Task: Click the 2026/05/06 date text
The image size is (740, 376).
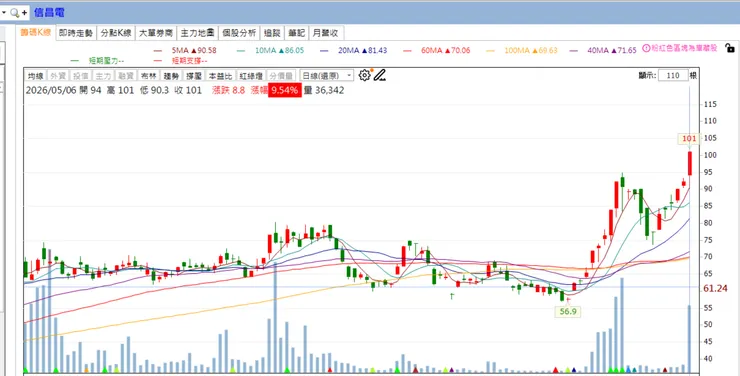Action: point(51,90)
